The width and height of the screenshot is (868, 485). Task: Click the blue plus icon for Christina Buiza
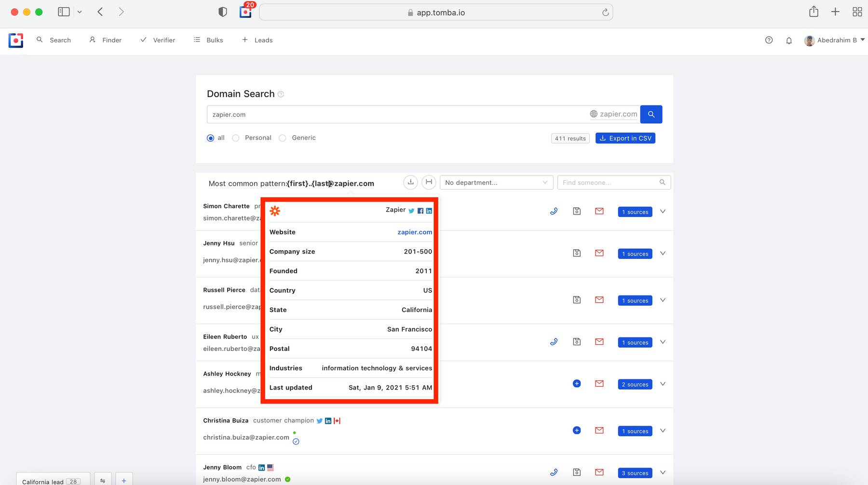(x=577, y=431)
